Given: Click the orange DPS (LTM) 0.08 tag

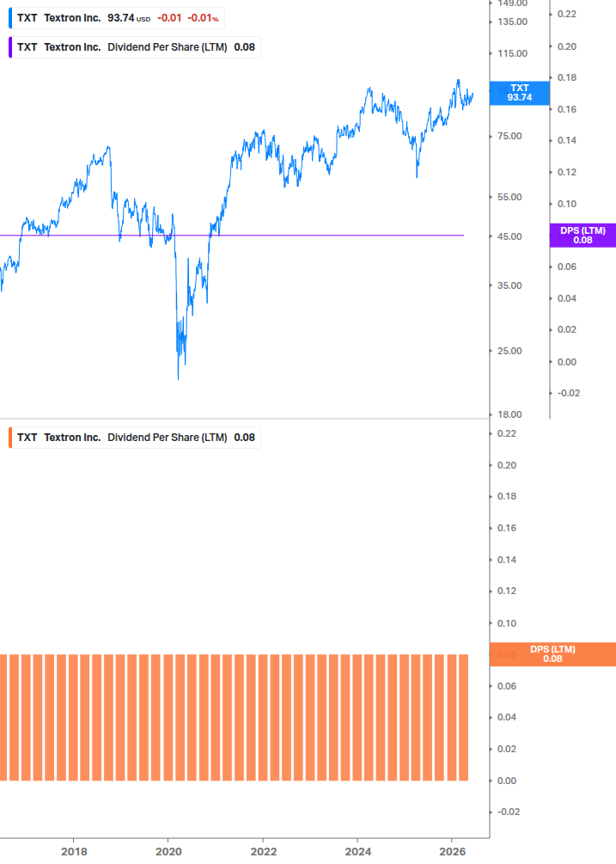Looking at the screenshot, I should 552,654.
